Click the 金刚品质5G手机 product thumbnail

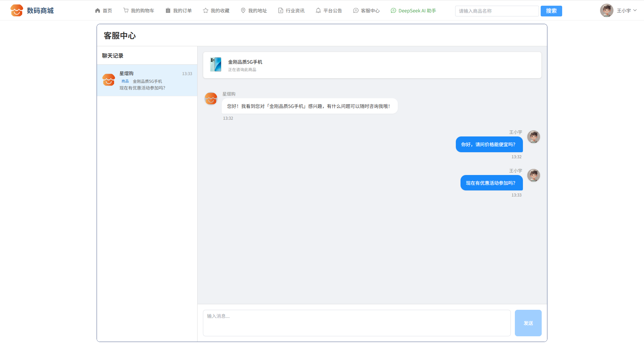(216, 65)
